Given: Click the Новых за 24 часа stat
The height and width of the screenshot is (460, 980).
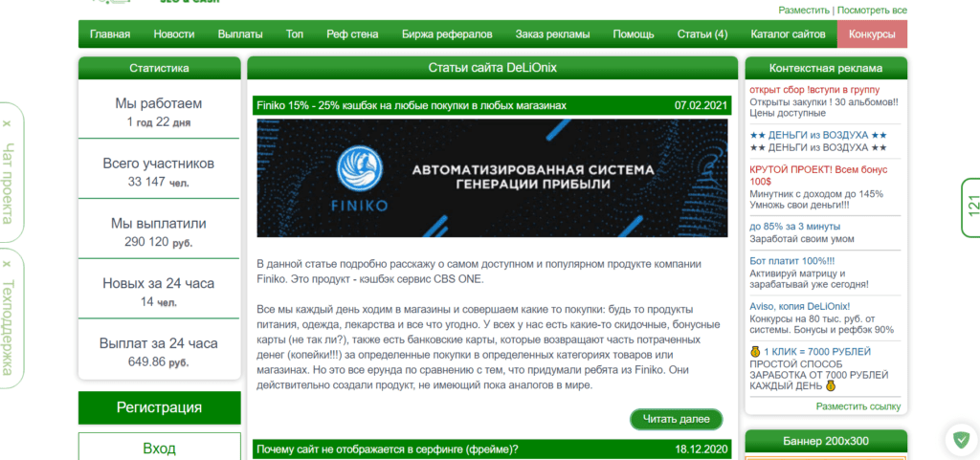Looking at the screenshot, I should [x=159, y=292].
